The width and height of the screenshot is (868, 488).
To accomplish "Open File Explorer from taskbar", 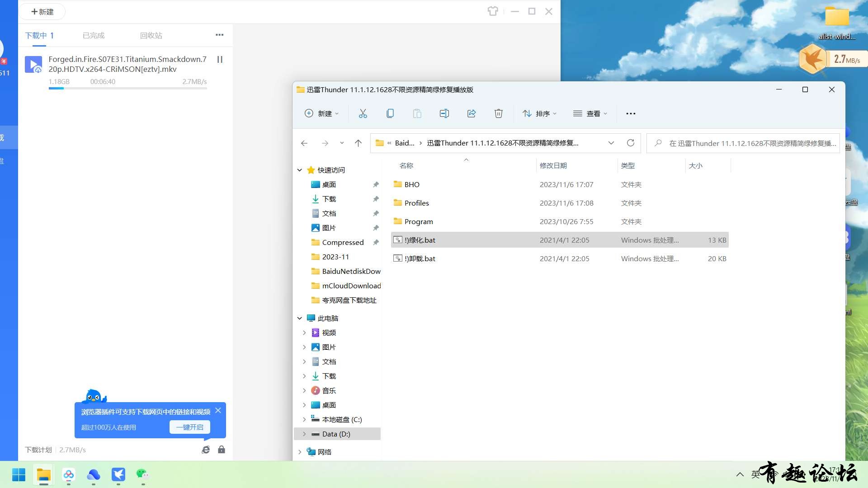I will point(43,475).
